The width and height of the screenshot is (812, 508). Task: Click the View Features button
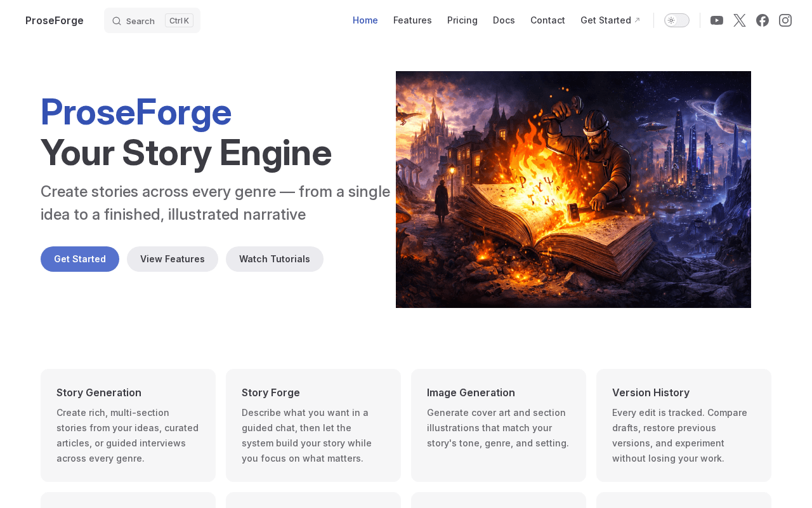pyautogui.click(x=173, y=259)
